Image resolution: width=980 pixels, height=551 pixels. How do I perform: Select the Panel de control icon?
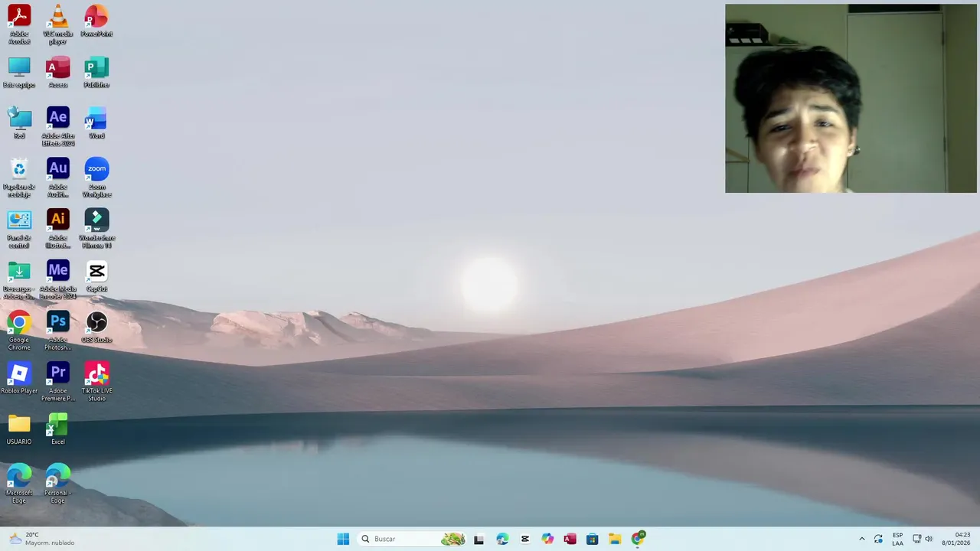[19, 228]
